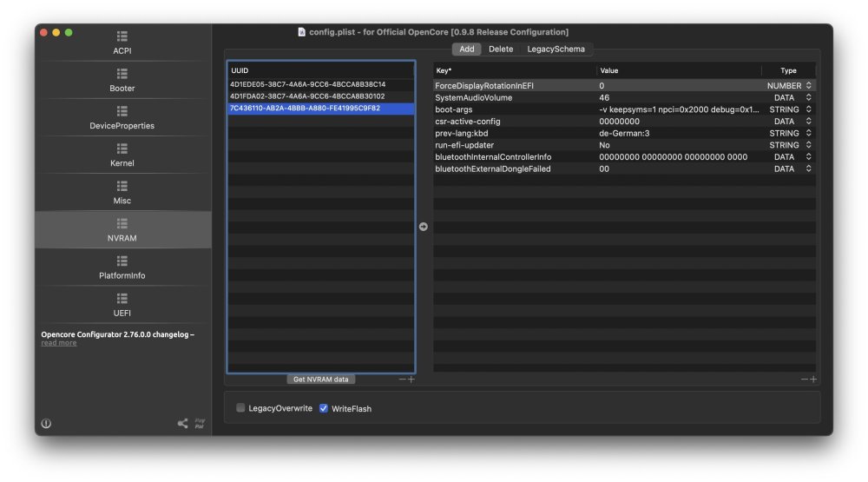Change type of bluetoothInternalControllerInfo row

809,157
